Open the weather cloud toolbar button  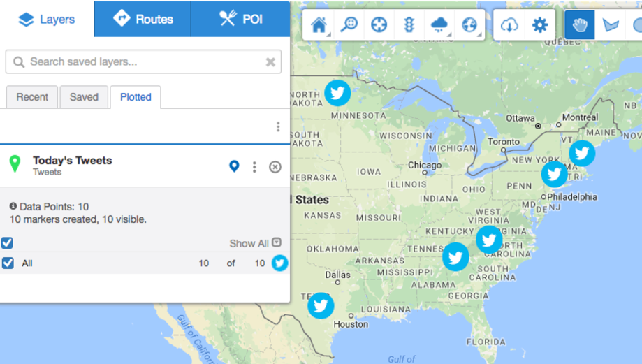coord(439,25)
